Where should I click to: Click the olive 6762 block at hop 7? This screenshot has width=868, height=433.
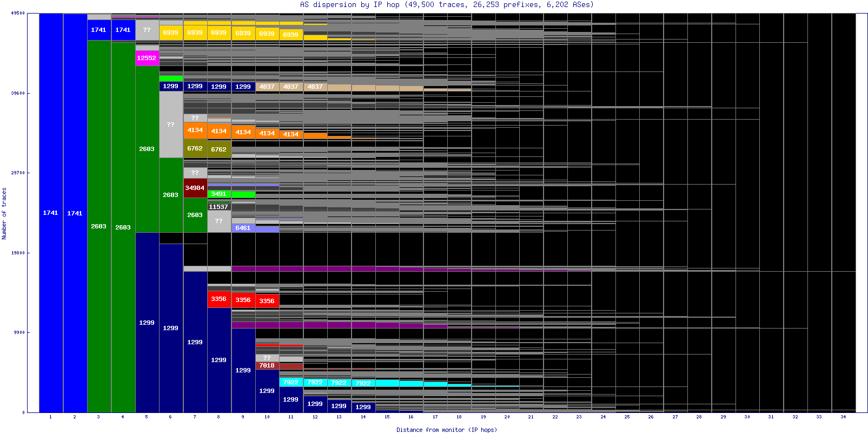coord(195,148)
